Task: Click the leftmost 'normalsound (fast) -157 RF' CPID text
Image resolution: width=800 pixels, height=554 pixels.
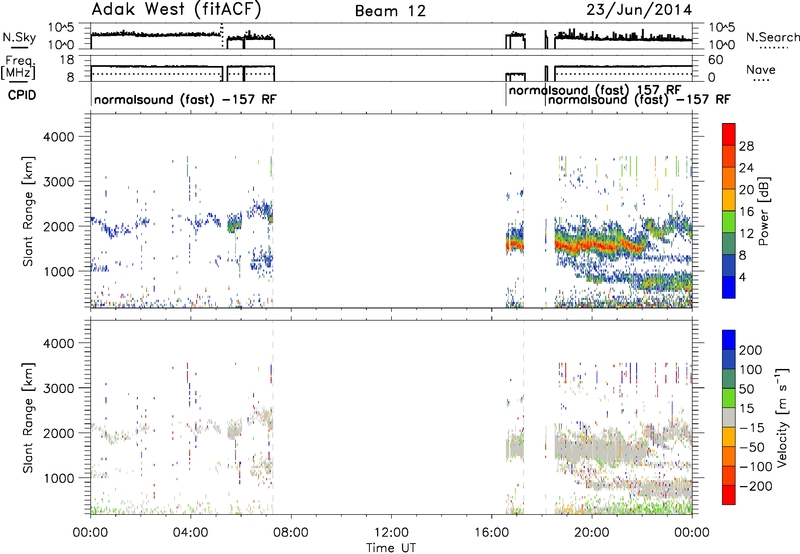Action: 185,99
